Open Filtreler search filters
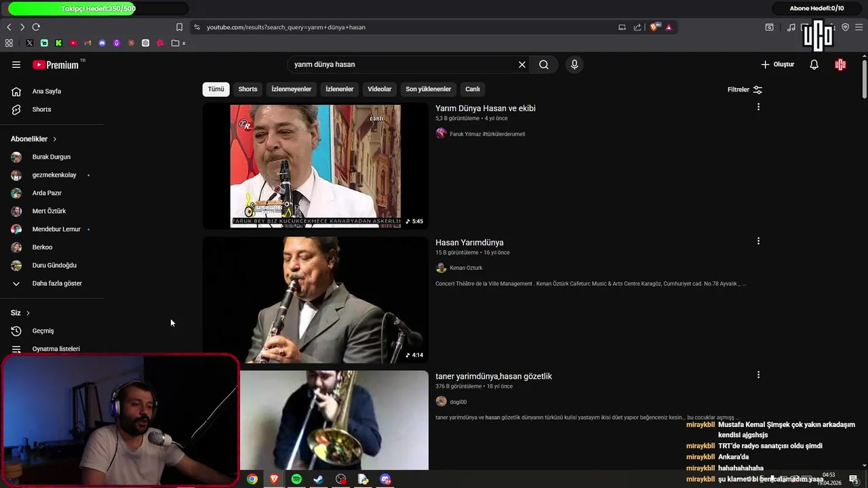The height and width of the screenshot is (488, 868). (745, 89)
